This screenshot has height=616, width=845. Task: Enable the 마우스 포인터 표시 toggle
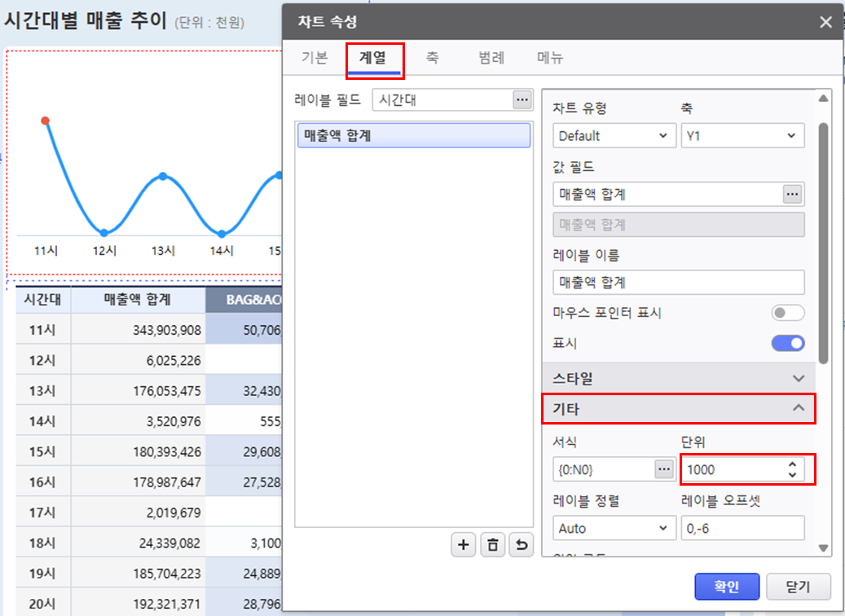point(787,313)
